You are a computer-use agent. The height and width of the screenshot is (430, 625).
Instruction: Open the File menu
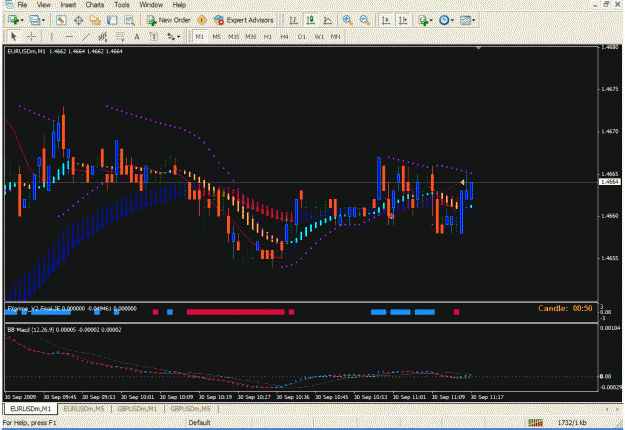click(x=22, y=5)
